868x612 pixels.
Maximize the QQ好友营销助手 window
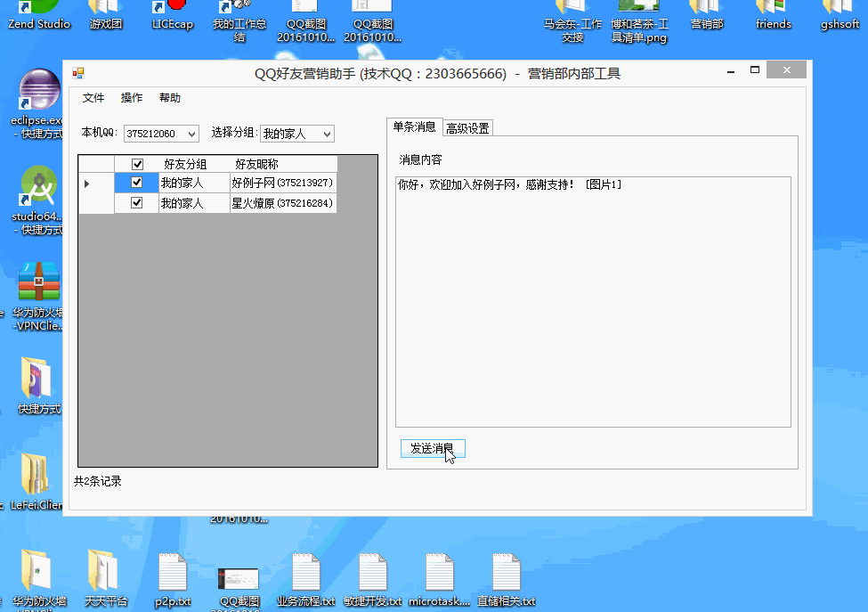point(755,70)
